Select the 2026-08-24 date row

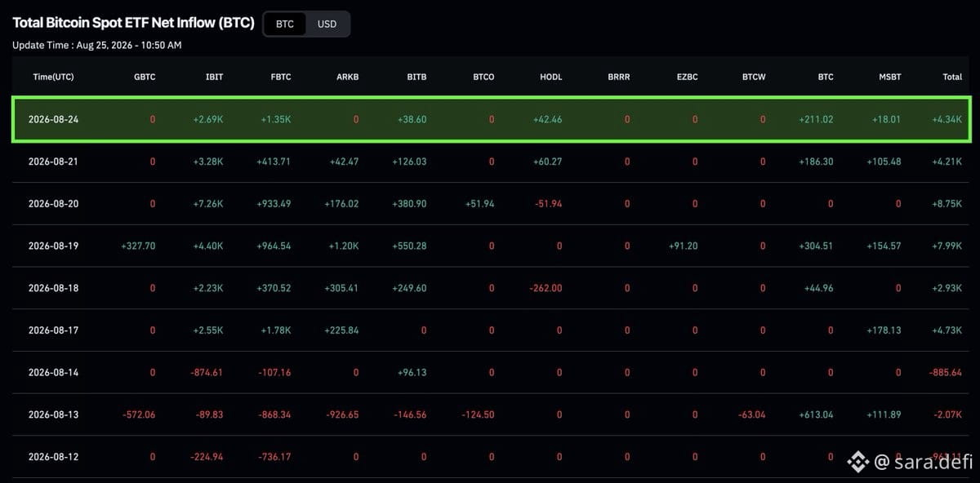(x=490, y=119)
